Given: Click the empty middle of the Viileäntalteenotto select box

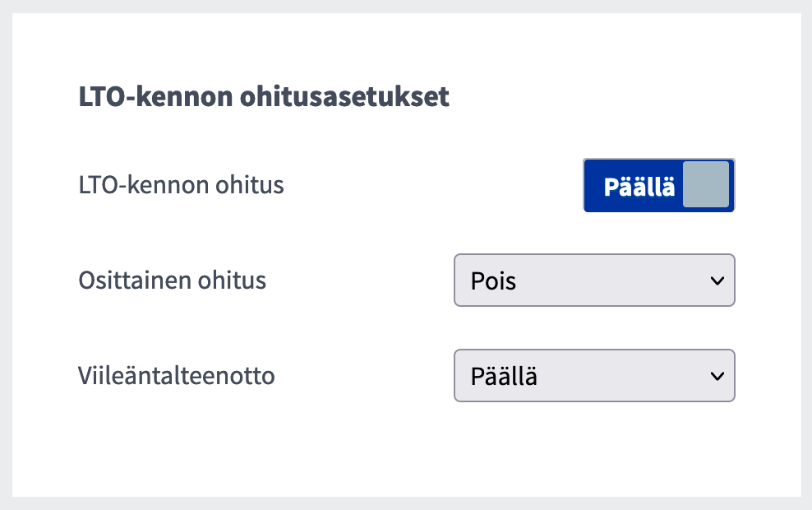Looking at the screenshot, I should [x=616, y=376].
